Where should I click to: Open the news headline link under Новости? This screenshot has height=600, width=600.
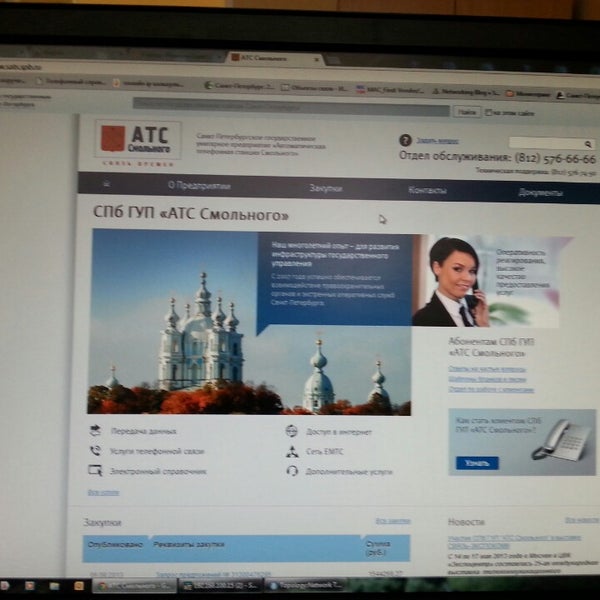pyautogui.click(x=515, y=542)
